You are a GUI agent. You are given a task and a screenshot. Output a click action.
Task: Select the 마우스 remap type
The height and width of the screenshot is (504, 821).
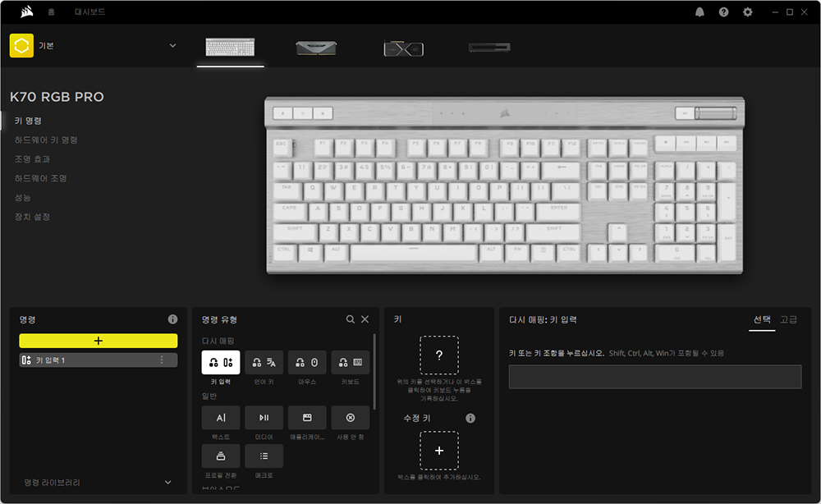(x=307, y=362)
